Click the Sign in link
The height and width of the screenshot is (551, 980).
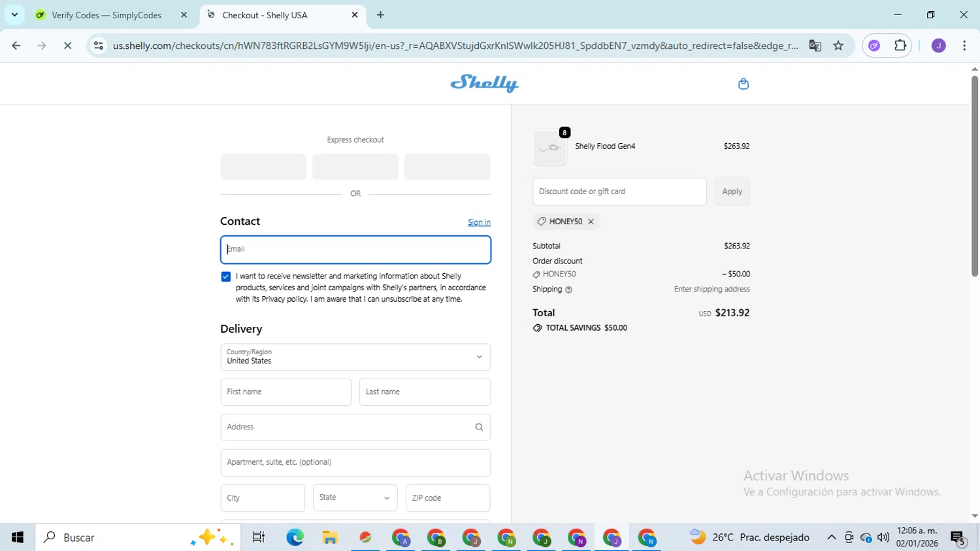(x=479, y=223)
